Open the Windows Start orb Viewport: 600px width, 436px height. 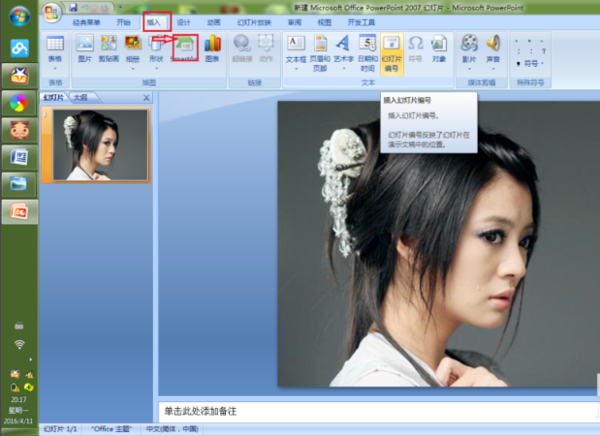[20, 17]
